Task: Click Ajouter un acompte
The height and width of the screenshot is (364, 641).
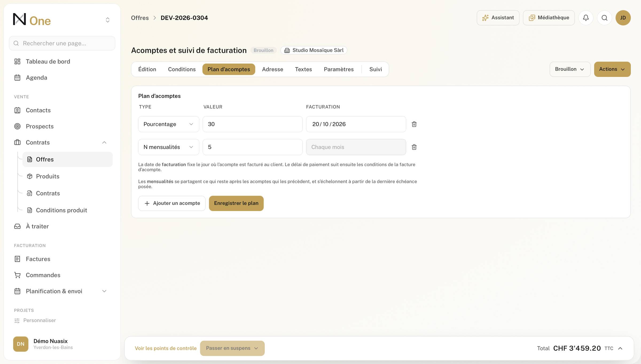Action: [x=172, y=203]
